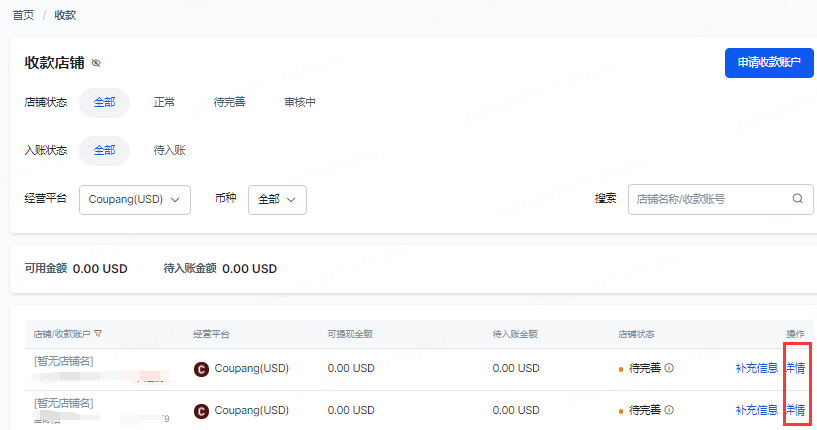
Task: Filter store status by 正常
Action: [x=164, y=103]
